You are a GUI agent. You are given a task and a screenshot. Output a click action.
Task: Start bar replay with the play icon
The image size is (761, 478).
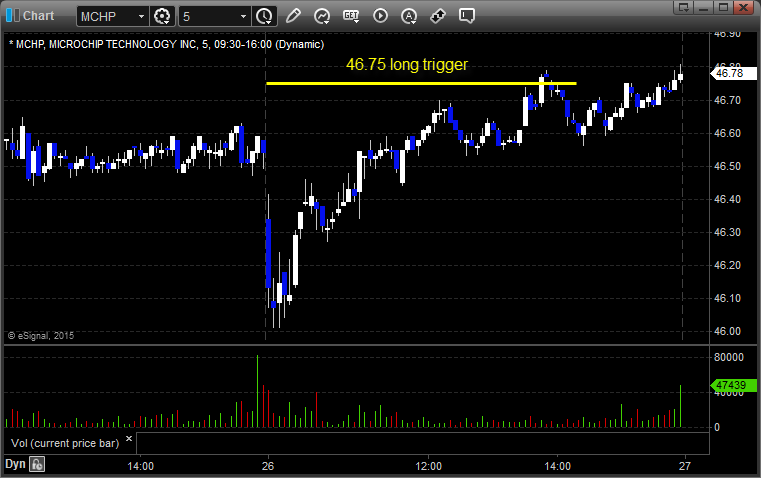click(380, 16)
